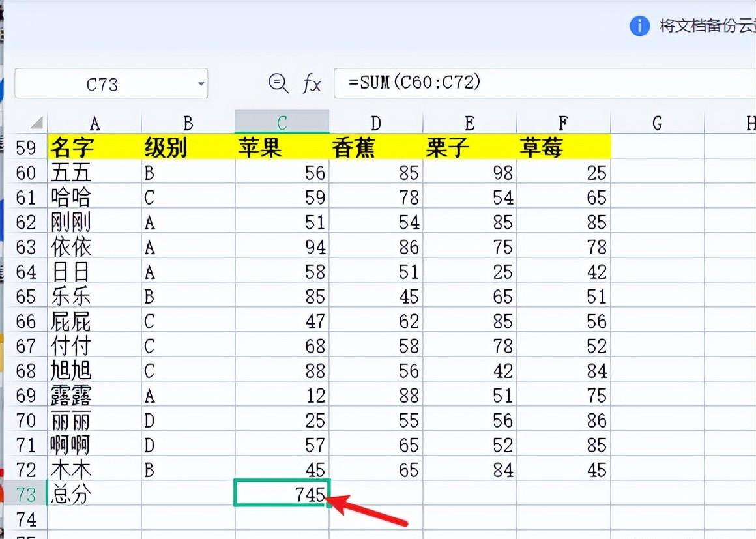Select row 66 header
The height and width of the screenshot is (539, 756).
(x=25, y=321)
